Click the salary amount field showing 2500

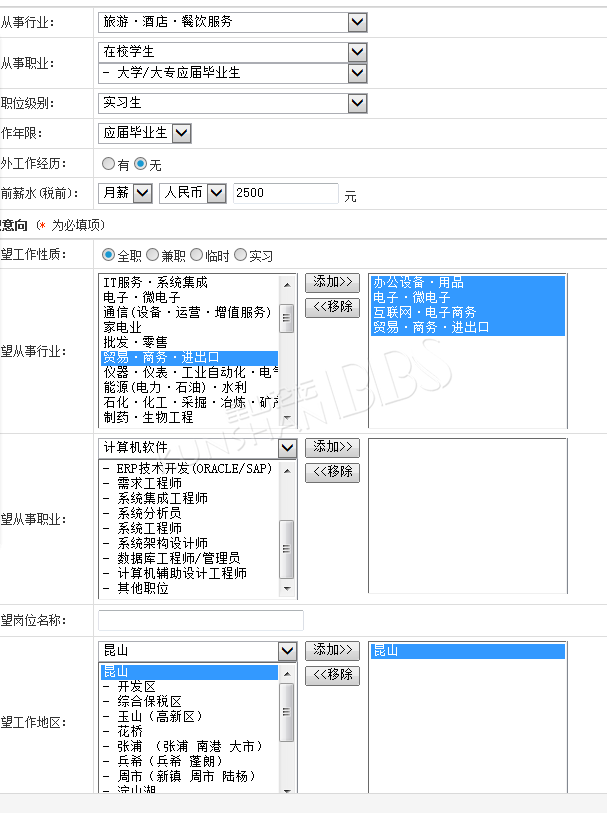coord(285,193)
